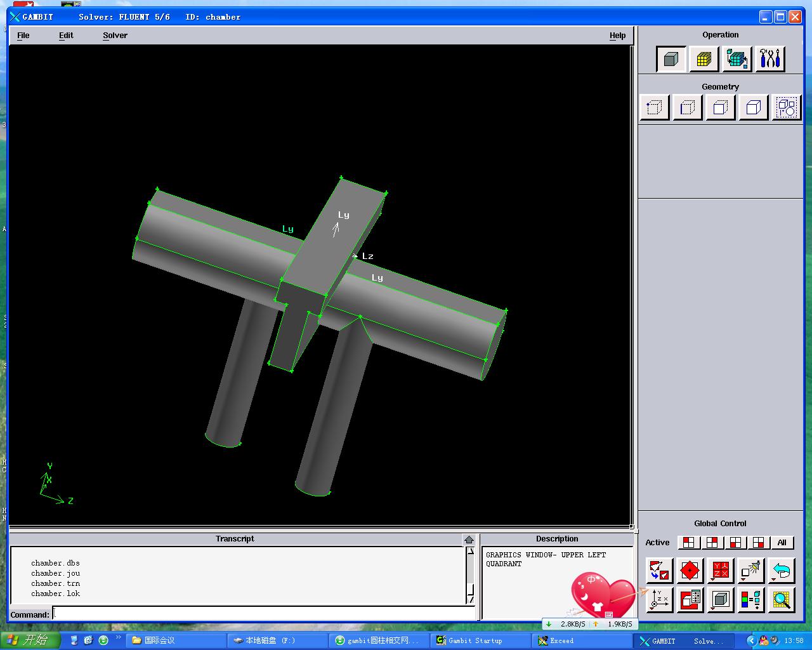Expand the Undo arrow dropdown button
Screen dimensions: 812x650
pos(782,571)
